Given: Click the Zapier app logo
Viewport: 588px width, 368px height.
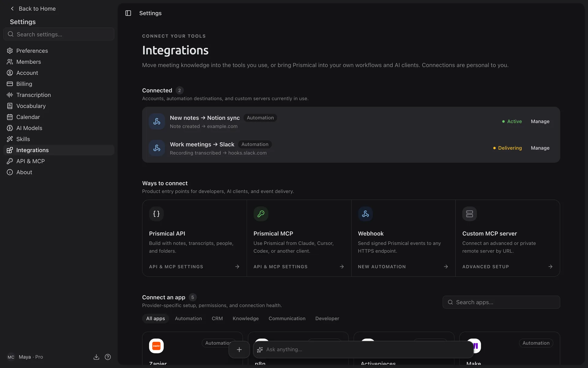Looking at the screenshot, I should click(156, 346).
